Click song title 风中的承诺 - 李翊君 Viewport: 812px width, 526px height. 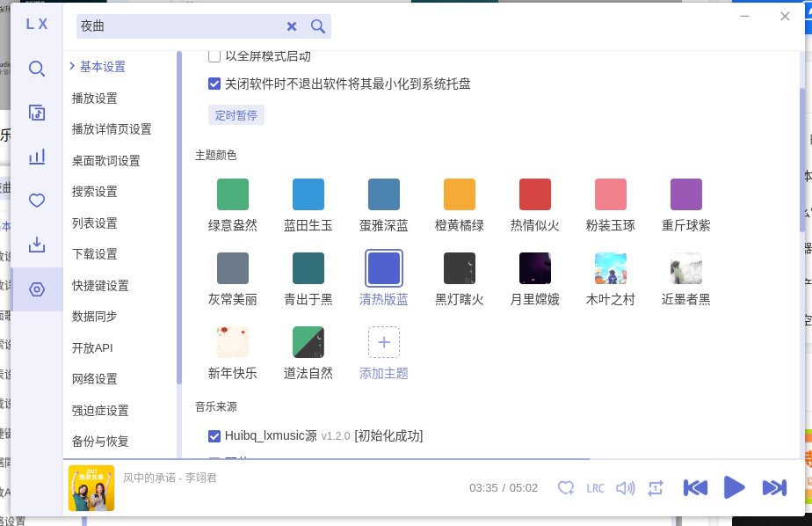[x=170, y=478]
